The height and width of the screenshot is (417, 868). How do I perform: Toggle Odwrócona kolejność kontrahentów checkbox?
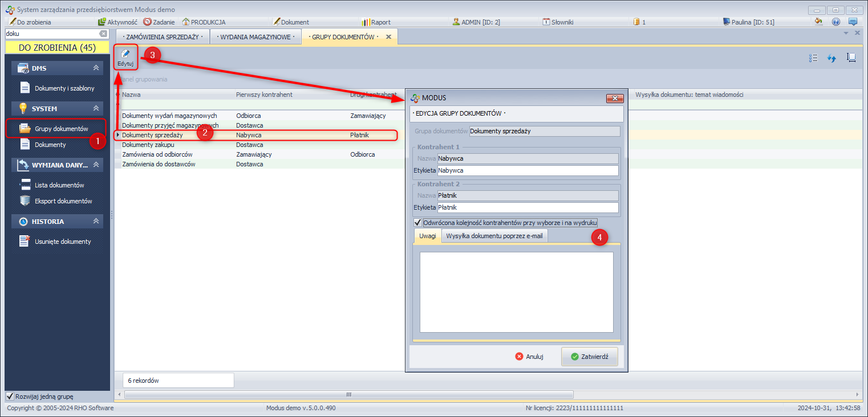(417, 222)
